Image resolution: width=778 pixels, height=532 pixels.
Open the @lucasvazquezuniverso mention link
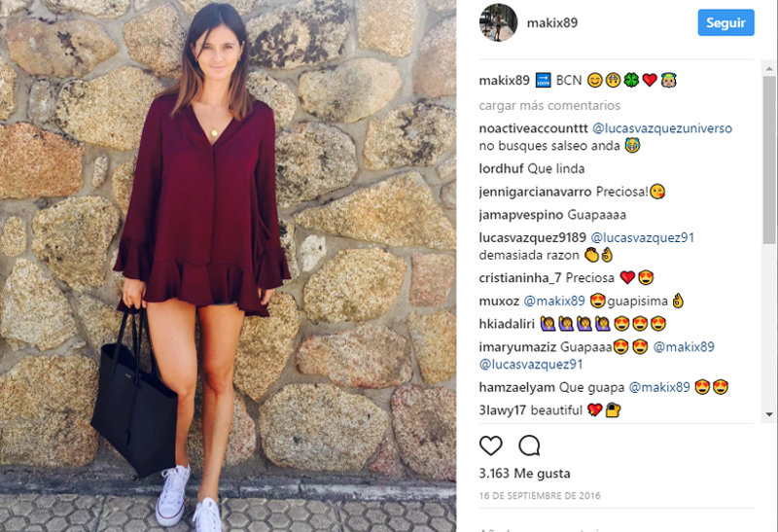(662, 128)
